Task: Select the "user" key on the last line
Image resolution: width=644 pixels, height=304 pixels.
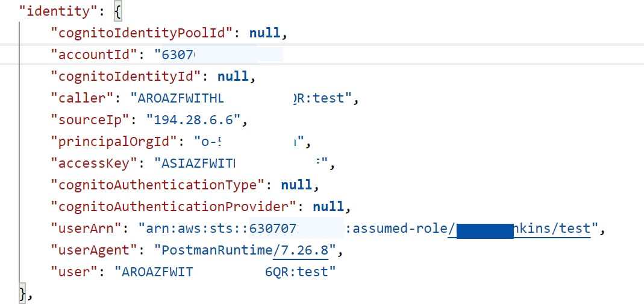Action: 74,272
